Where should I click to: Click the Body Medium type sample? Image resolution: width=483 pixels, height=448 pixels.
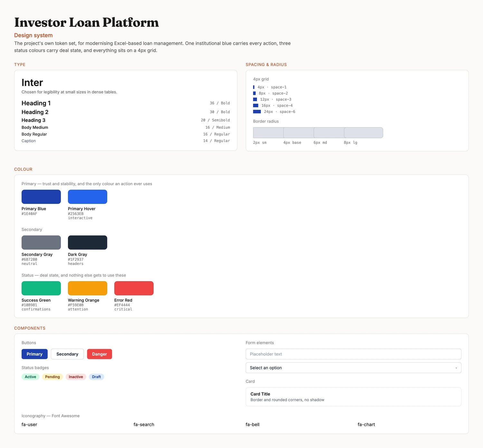35,128
